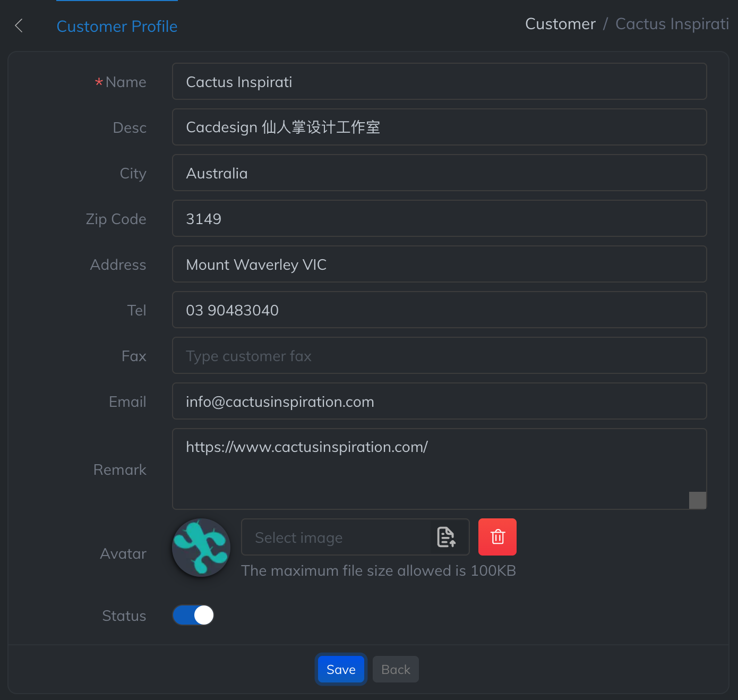738x700 pixels.
Task: Focus the Desc input field
Action: pos(439,127)
